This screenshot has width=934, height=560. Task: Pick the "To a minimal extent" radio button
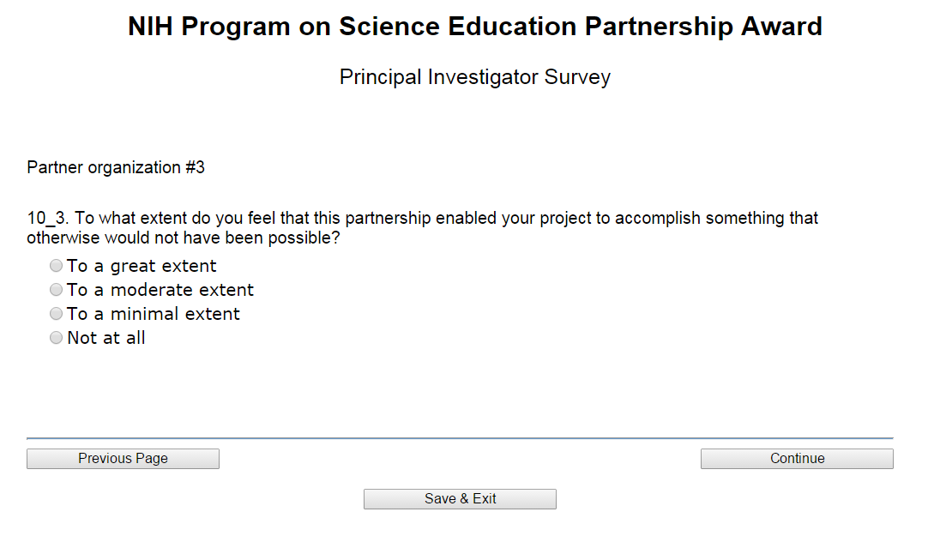point(57,314)
